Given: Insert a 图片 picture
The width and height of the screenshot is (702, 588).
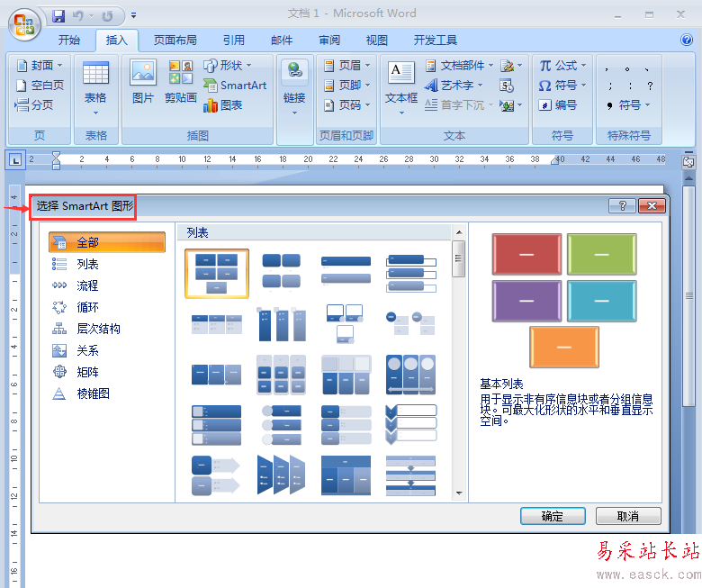Looking at the screenshot, I should tap(143, 82).
